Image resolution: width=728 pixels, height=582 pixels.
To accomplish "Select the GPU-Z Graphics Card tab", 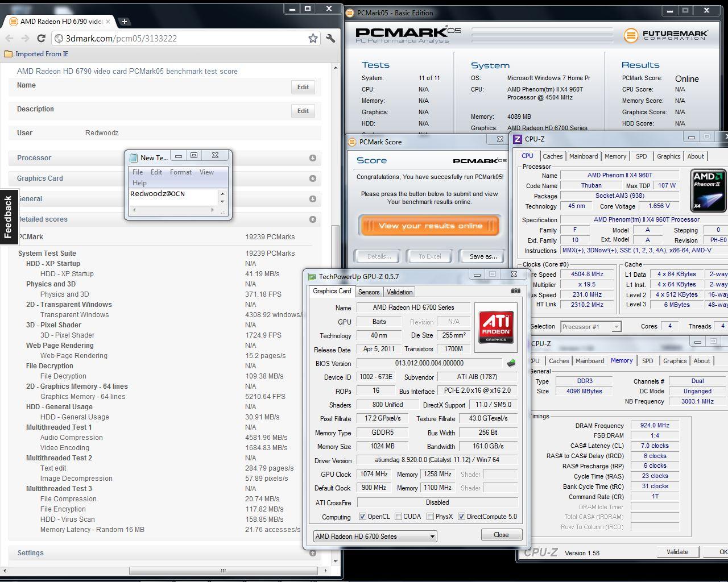I will (x=332, y=291).
